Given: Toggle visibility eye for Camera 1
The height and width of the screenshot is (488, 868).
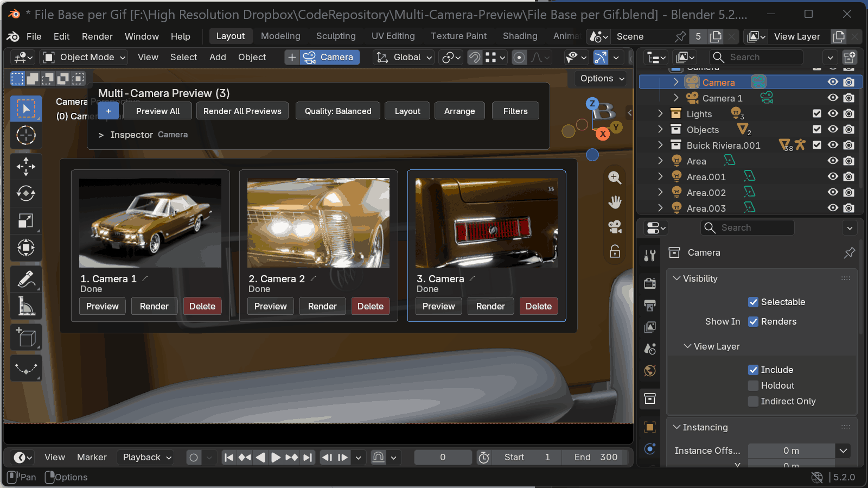Looking at the screenshot, I should pyautogui.click(x=833, y=98).
